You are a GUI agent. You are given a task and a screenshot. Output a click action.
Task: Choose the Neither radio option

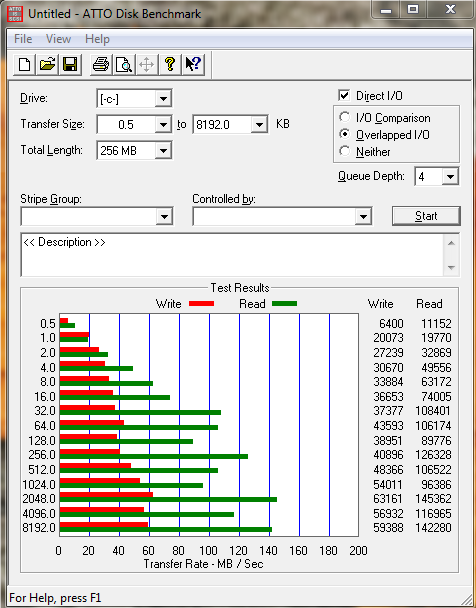pos(344,151)
